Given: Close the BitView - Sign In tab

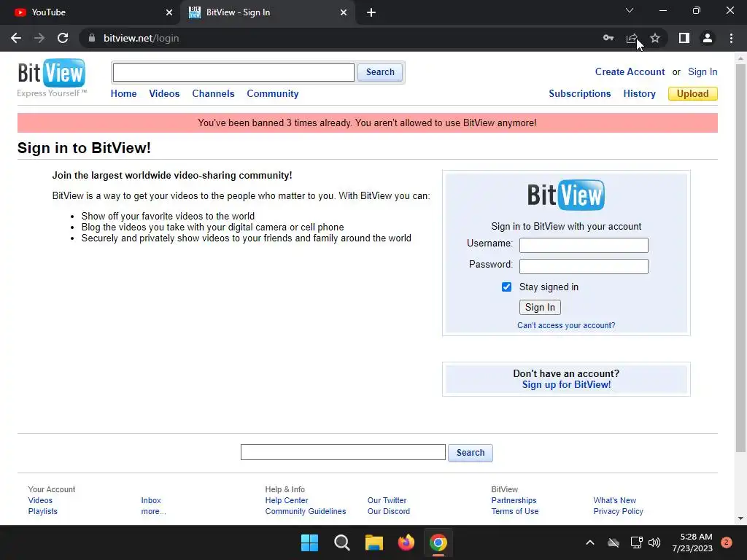Looking at the screenshot, I should (x=344, y=12).
